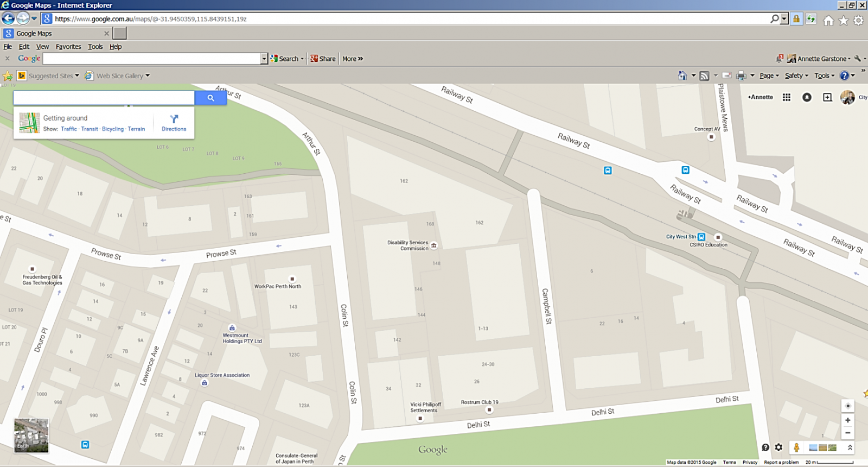Open the Maps help feedback icon
Viewport: 868px width, 467px height.
[765, 447]
